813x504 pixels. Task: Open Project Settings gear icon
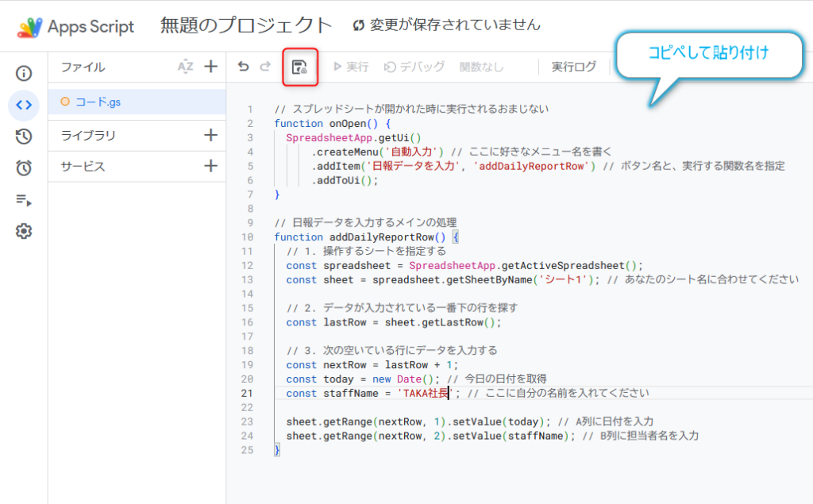(24, 231)
